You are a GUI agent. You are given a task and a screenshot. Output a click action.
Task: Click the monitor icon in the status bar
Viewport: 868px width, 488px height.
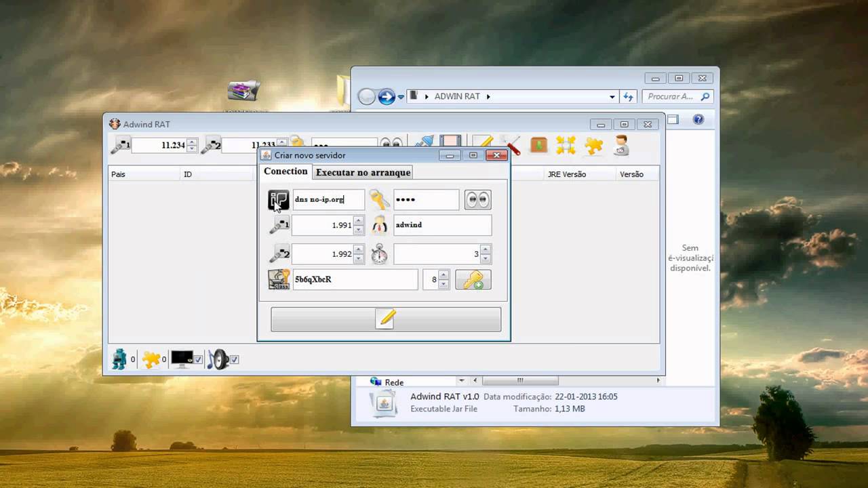[181, 359]
